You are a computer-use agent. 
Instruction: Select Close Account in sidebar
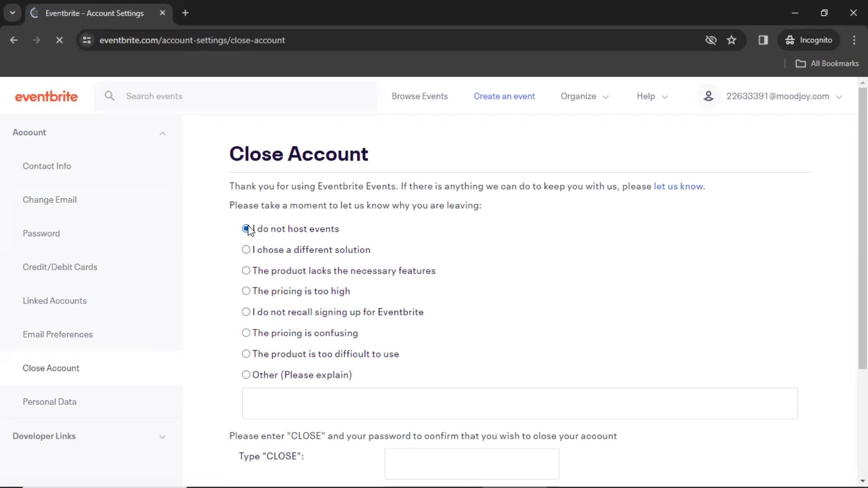[x=51, y=368]
